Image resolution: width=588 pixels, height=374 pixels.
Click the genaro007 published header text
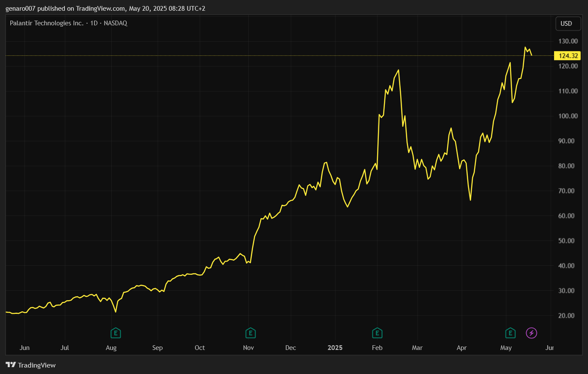click(105, 9)
